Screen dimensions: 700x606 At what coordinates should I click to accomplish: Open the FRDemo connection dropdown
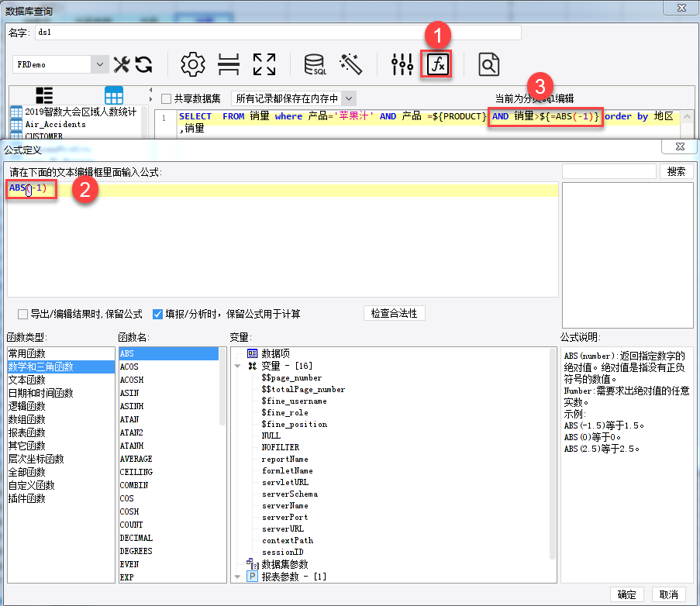point(99,64)
